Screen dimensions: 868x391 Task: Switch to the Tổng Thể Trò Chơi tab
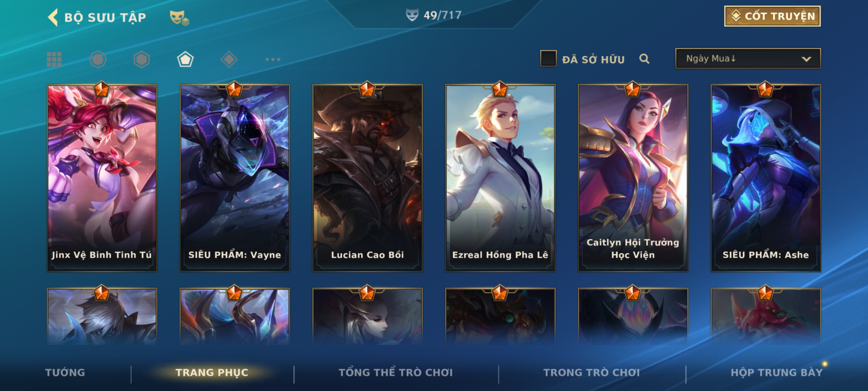click(x=396, y=373)
